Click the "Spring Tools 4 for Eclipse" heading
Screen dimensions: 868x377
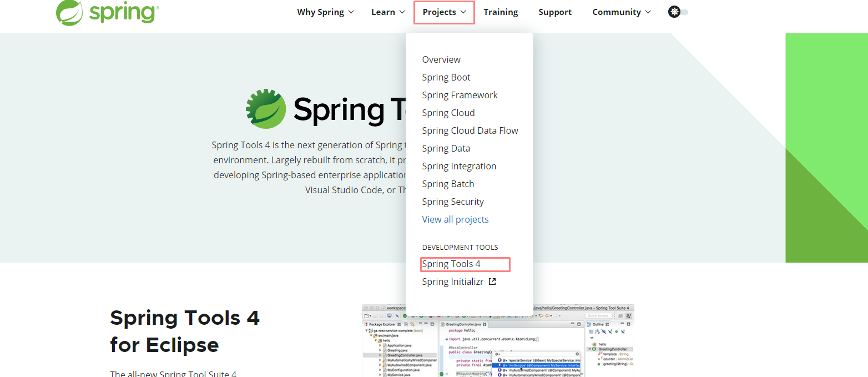pyautogui.click(x=185, y=331)
